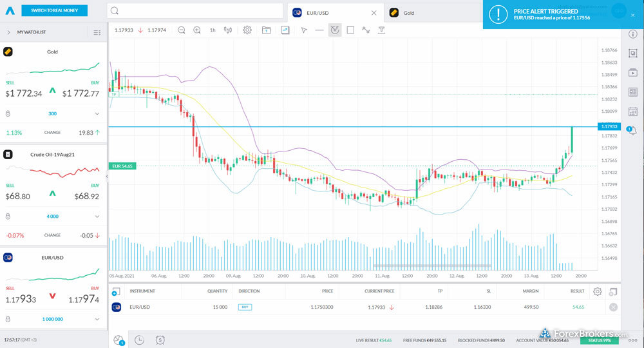Expand the Gold quantity dropdown chevron
644x348 pixels.
tap(97, 113)
